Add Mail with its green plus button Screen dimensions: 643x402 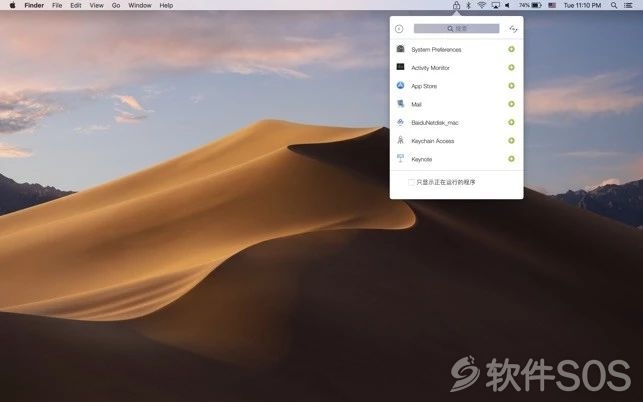[511, 104]
